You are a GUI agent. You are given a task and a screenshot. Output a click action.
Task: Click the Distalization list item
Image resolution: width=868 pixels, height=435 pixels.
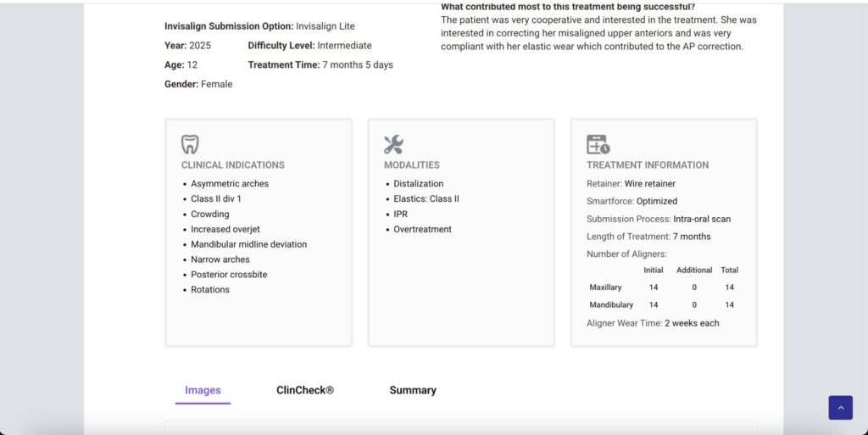tap(419, 184)
